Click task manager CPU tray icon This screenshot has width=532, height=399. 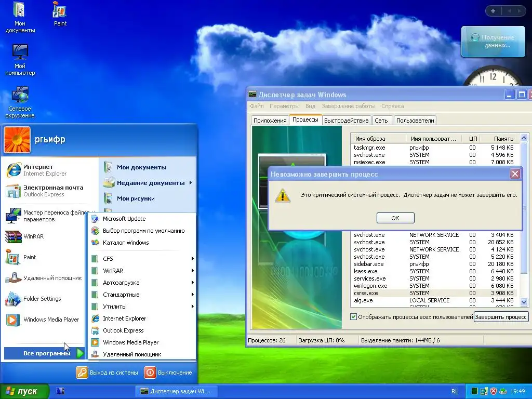point(475,391)
